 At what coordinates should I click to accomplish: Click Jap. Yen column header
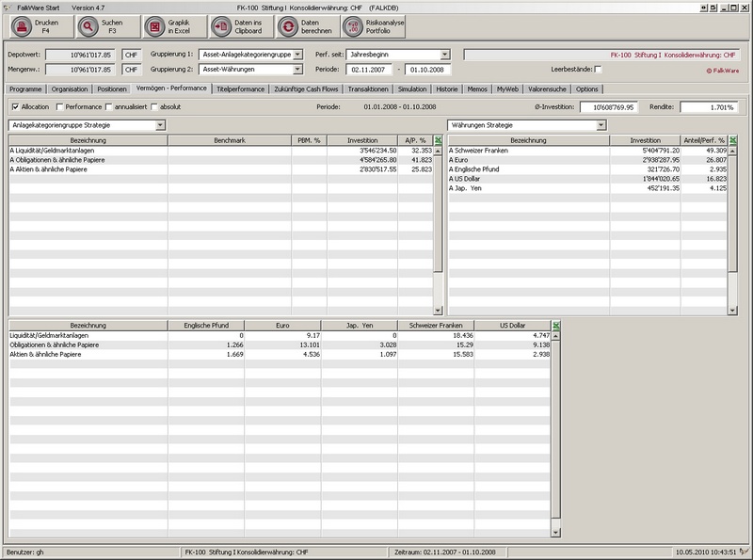pyautogui.click(x=360, y=326)
